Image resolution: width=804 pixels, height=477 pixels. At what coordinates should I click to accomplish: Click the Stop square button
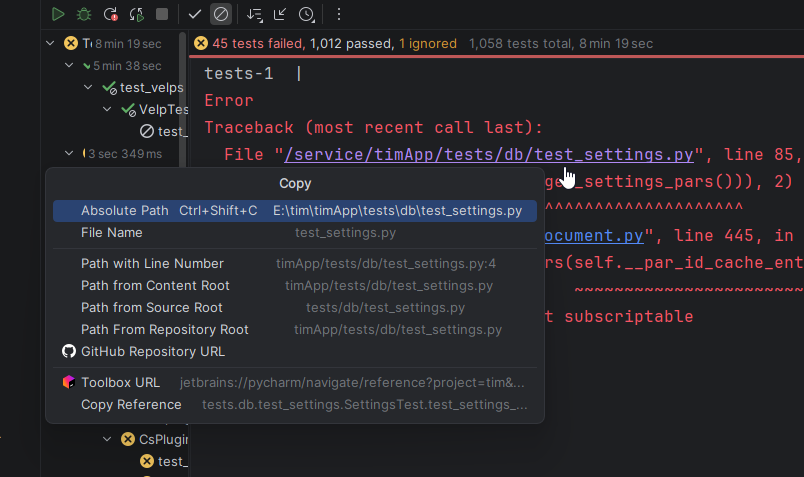[x=162, y=14]
